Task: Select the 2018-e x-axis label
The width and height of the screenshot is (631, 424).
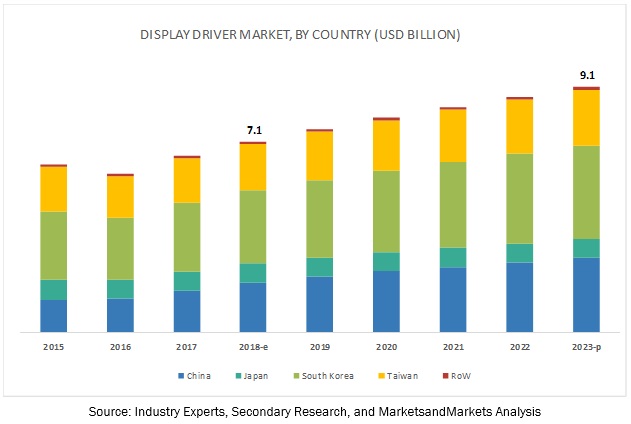Action: [x=253, y=346]
